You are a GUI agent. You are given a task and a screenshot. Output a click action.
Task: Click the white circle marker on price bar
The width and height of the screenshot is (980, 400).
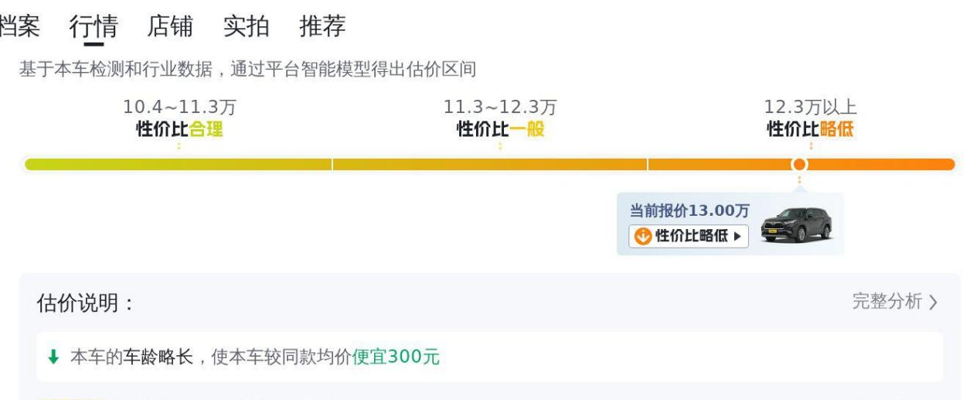[800, 164]
